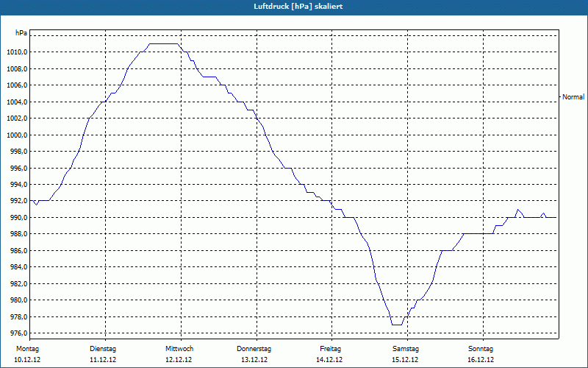This screenshot has width=588, height=368.
Task: Click the 'hPa' axis unit label
Action: (x=21, y=33)
